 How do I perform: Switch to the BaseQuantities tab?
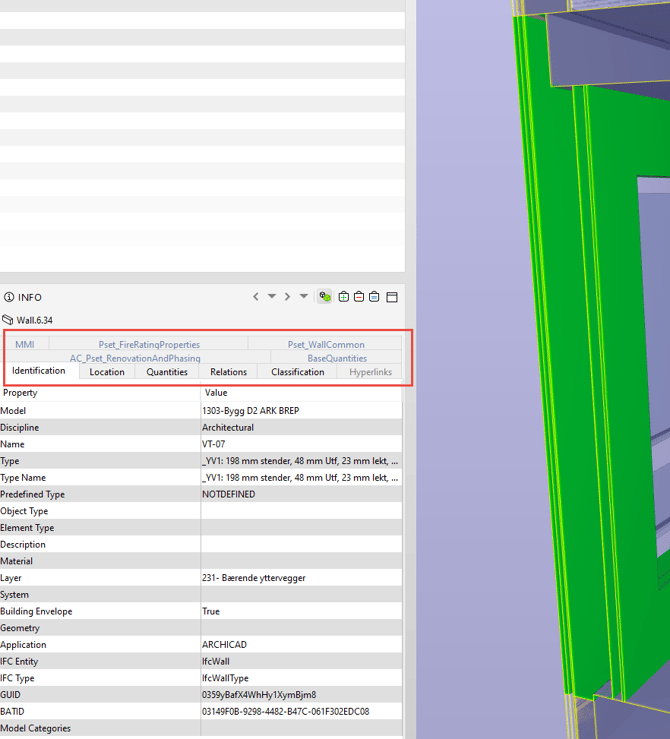(337, 358)
